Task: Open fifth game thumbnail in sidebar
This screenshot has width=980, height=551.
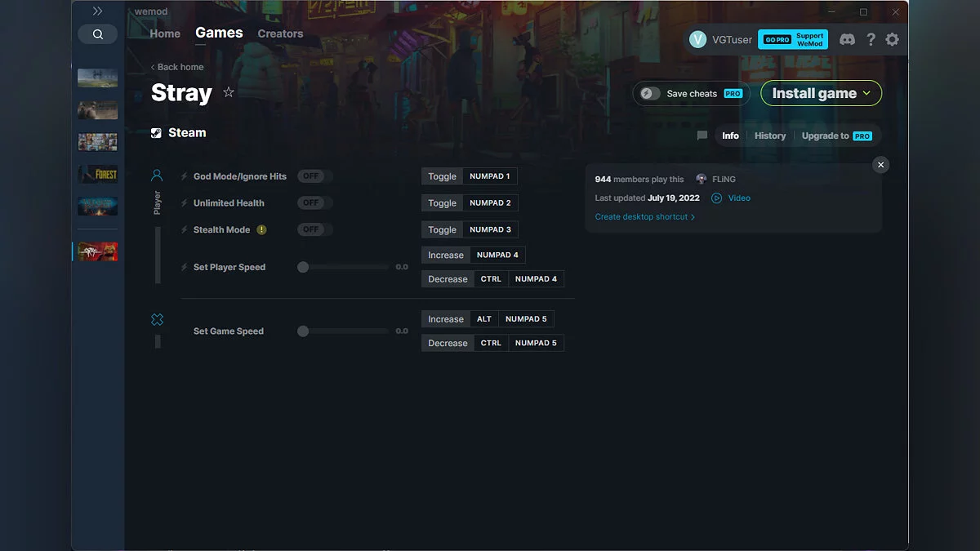Action: [97, 206]
